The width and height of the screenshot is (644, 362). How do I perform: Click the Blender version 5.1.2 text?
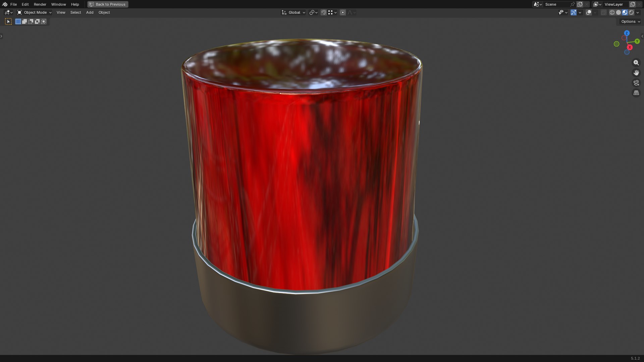tap(635, 358)
